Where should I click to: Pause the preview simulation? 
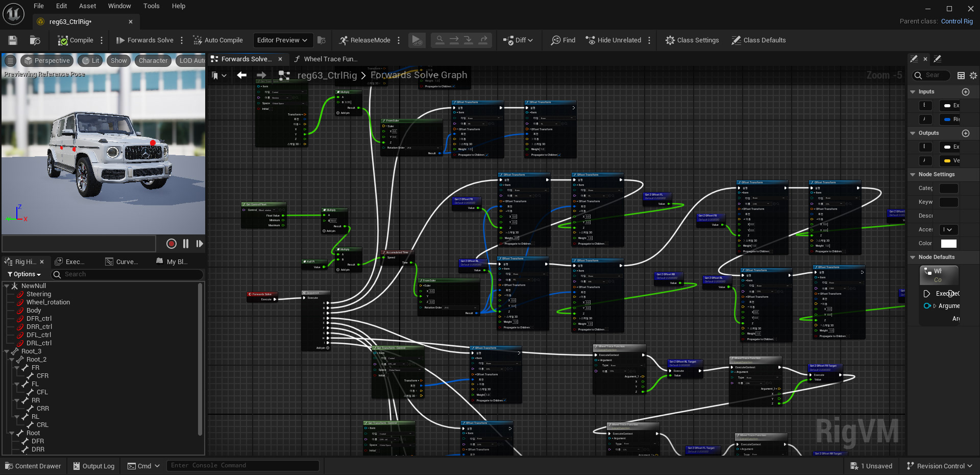tap(186, 244)
